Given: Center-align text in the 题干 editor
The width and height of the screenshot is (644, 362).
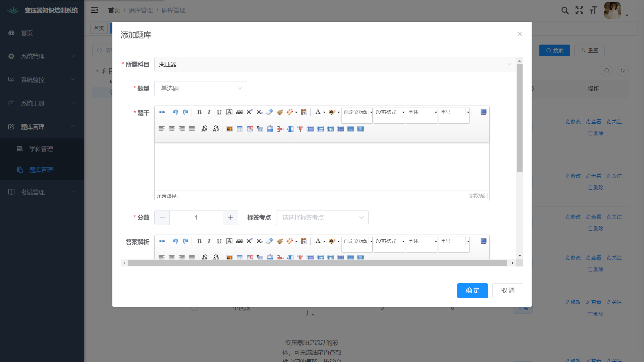Looking at the screenshot, I should pos(171,129).
